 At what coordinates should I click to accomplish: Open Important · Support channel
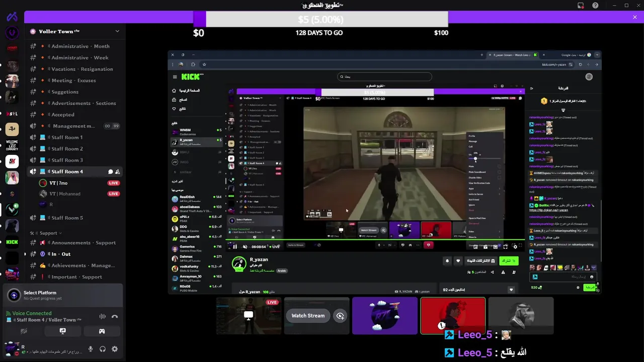75,277
